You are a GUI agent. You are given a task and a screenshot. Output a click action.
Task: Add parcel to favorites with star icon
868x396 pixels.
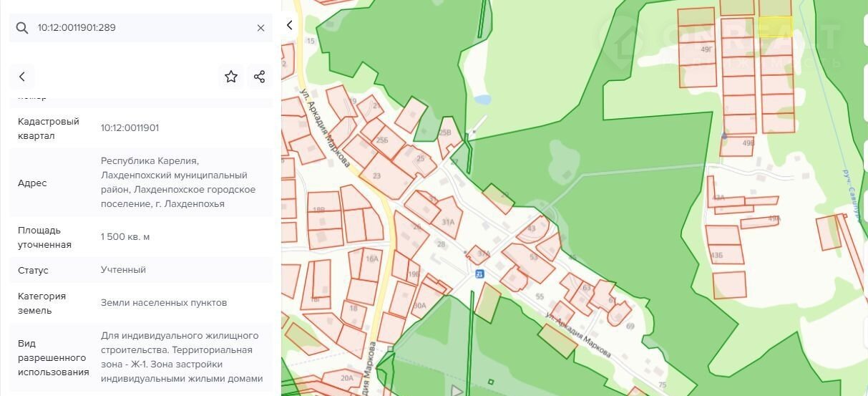(231, 77)
